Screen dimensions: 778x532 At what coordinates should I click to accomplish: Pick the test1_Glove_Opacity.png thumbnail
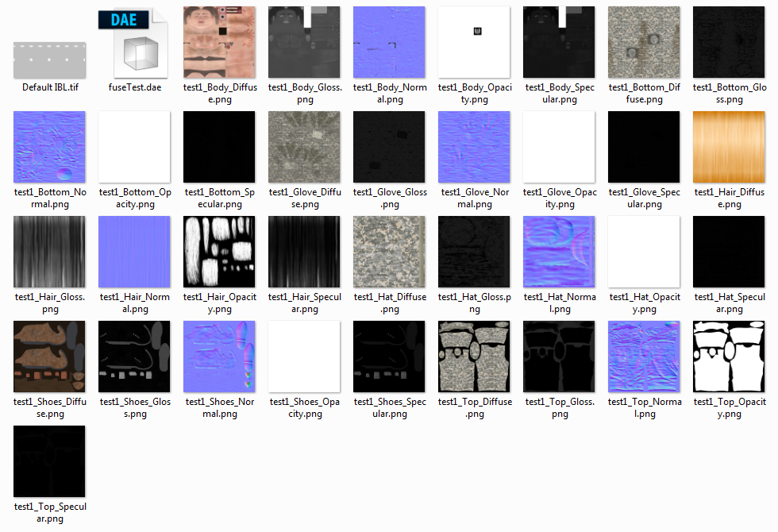pyautogui.click(x=559, y=147)
